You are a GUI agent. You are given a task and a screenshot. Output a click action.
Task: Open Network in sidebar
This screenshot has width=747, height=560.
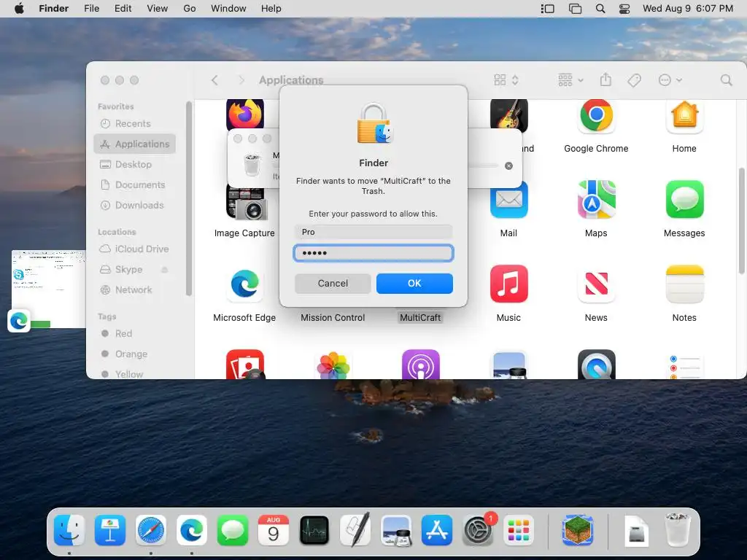(x=135, y=290)
